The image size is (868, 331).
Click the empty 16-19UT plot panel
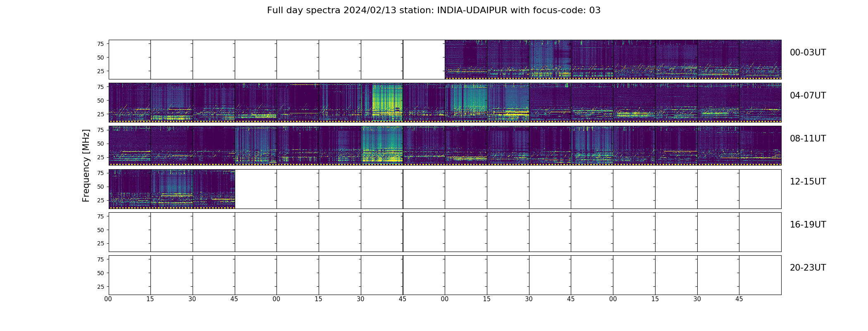coord(445,232)
